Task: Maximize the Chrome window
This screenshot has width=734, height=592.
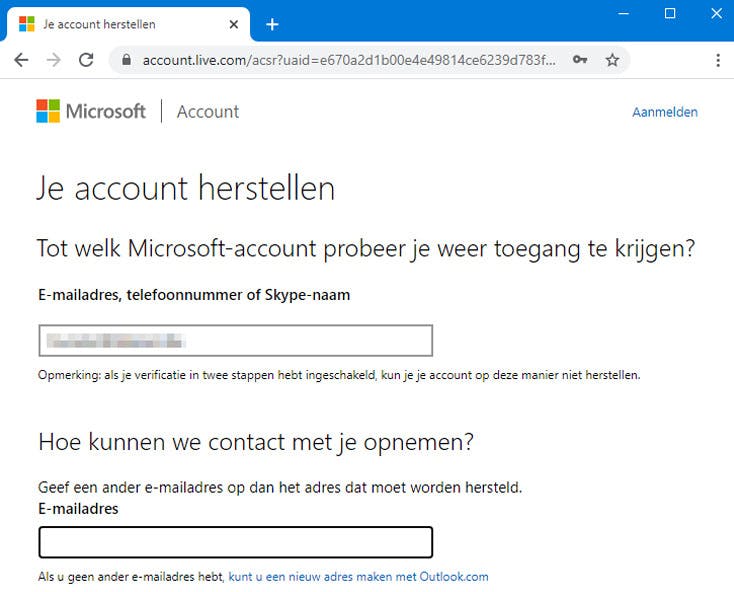Action: 670,13
